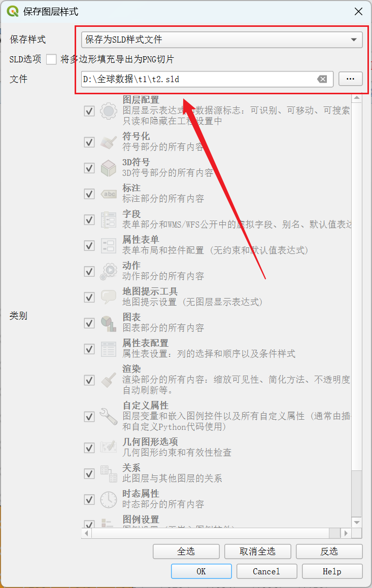The image size is (372, 588).
Task: Click the 3D符号 cube icon
Action: (109, 168)
